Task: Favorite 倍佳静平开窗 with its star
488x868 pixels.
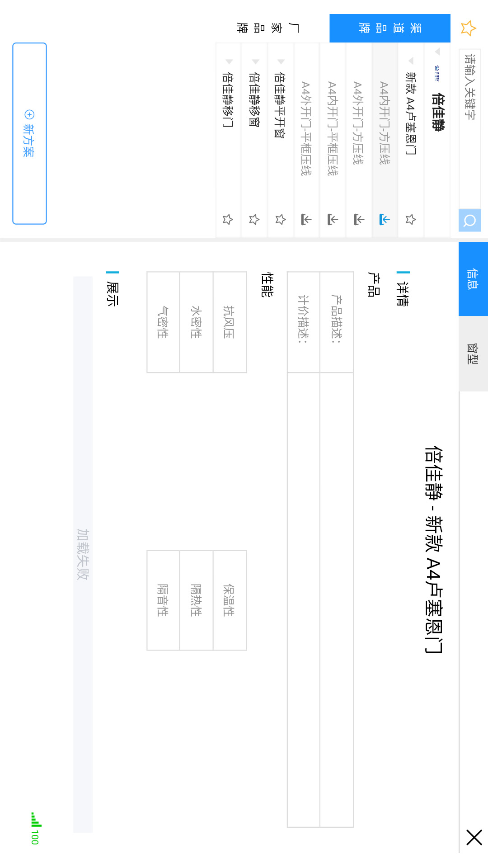Action: 281,220
